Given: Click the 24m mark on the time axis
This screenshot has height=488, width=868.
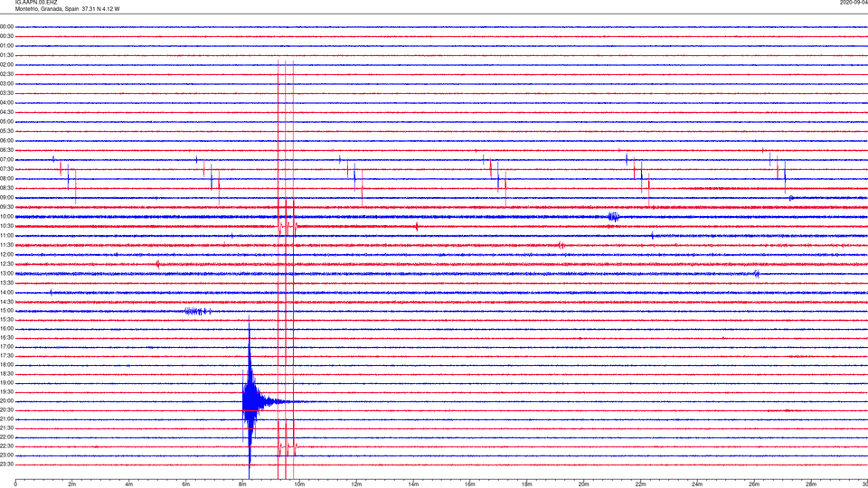Looking at the screenshot, I should pyautogui.click(x=697, y=484).
